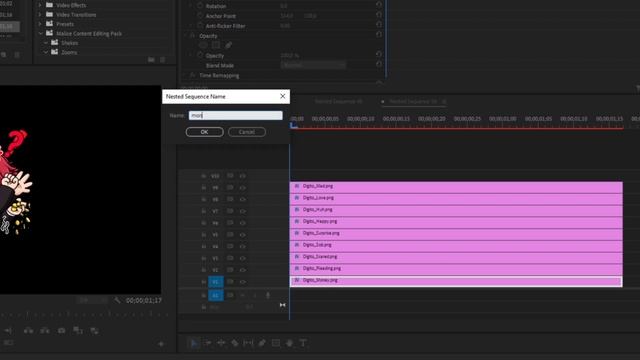Create a new custom bin in Effects panel

pyautogui.click(x=151, y=60)
